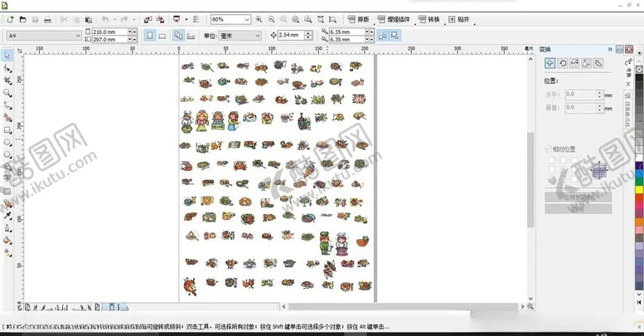
Task: Click the zoom navigator icon by scrollbar
Action: (530, 306)
